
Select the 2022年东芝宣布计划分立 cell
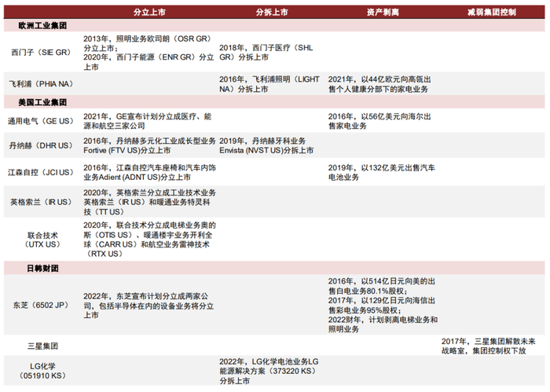point(148,306)
